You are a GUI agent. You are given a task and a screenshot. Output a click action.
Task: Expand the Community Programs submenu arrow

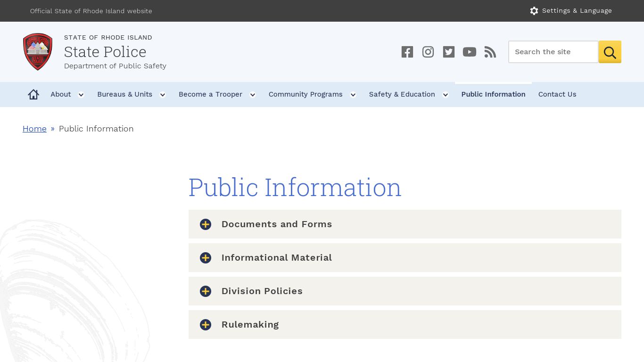(353, 95)
